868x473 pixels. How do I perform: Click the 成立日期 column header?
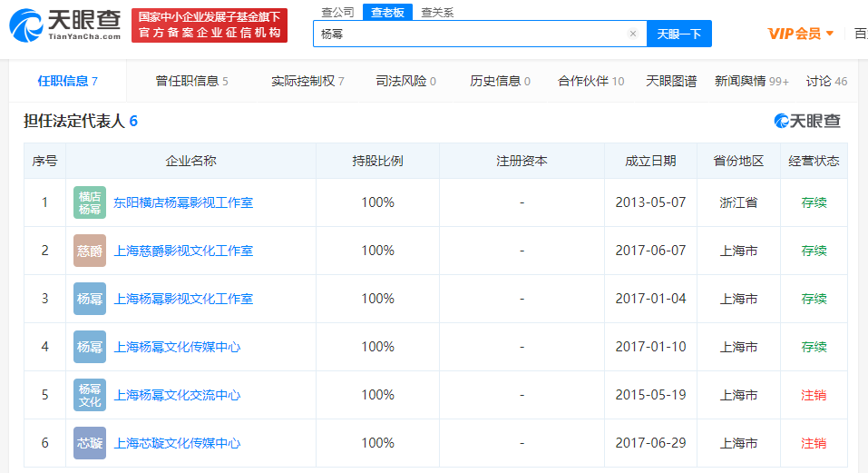pos(650,162)
